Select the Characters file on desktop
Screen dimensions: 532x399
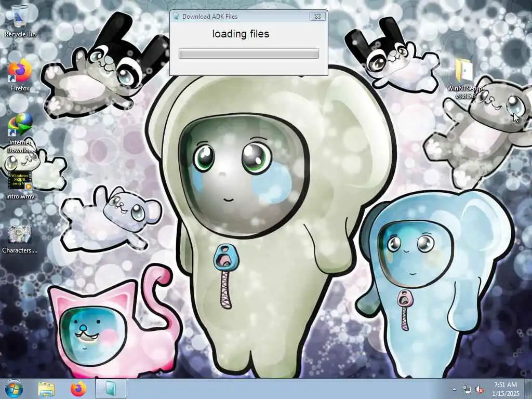20,239
